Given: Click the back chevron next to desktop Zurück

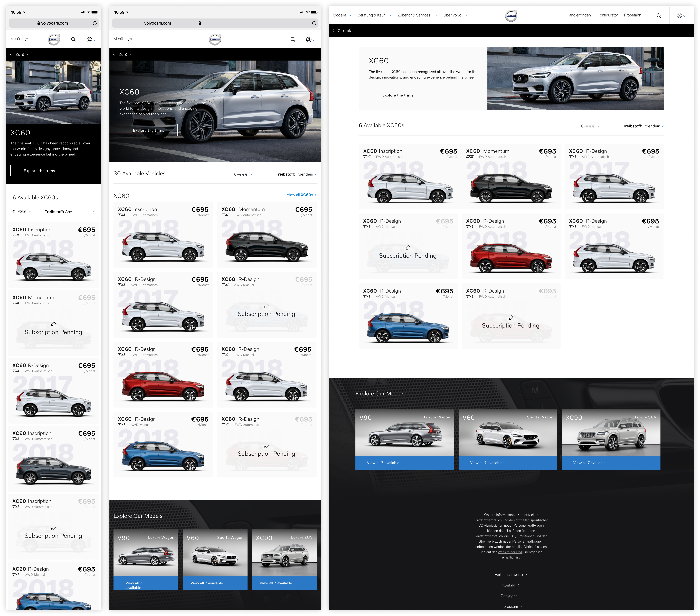Looking at the screenshot, I should (333, 31).
